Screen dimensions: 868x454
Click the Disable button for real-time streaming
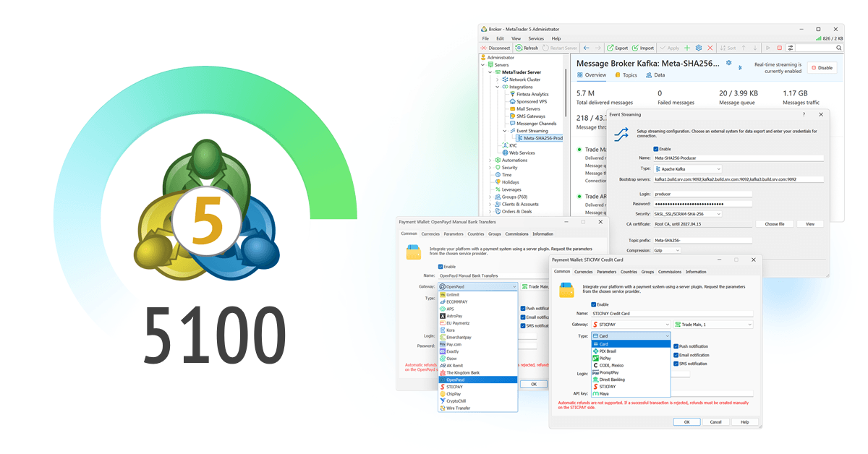click(822, 67)
